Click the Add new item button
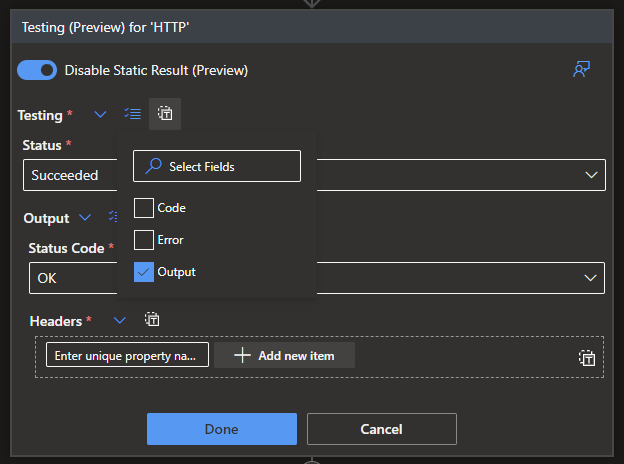The height and width of the screenshot is (464, 624). click(285, 355)
